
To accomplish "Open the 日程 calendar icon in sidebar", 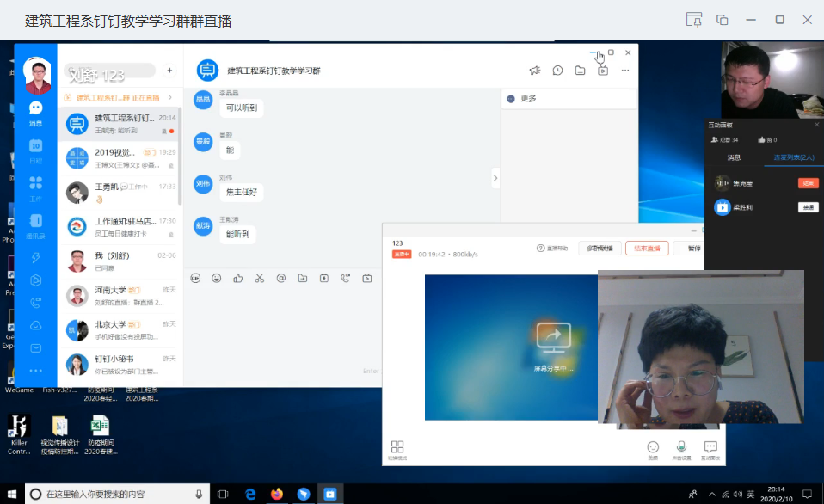I will click(x=36, y=151).
